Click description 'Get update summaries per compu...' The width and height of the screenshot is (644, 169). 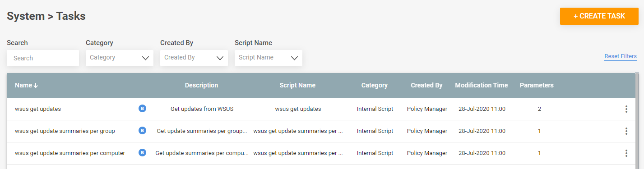tap(202, 153)
